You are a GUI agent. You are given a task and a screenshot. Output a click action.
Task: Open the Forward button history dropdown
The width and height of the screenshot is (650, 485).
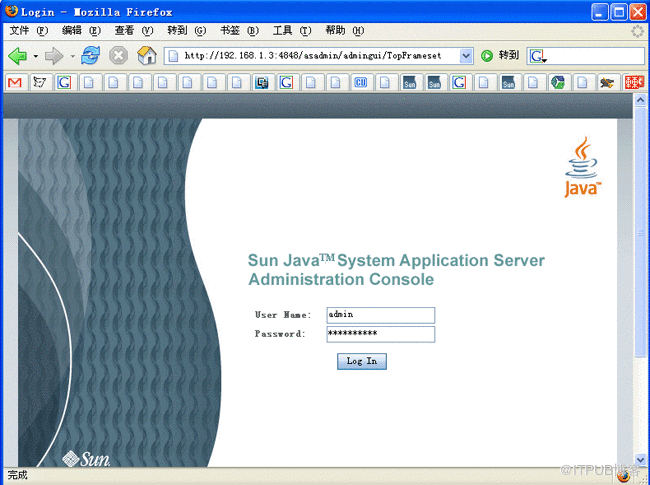point(73,56)
